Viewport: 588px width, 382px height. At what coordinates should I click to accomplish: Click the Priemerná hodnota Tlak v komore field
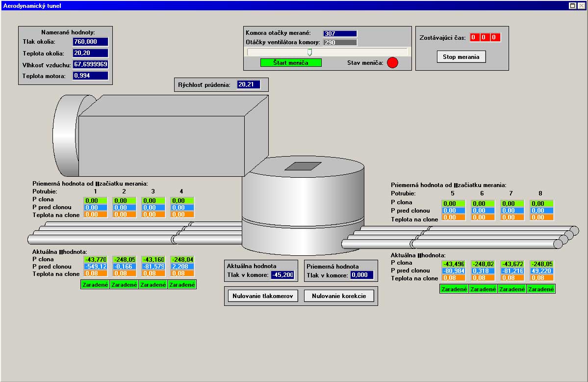point(362,275)
